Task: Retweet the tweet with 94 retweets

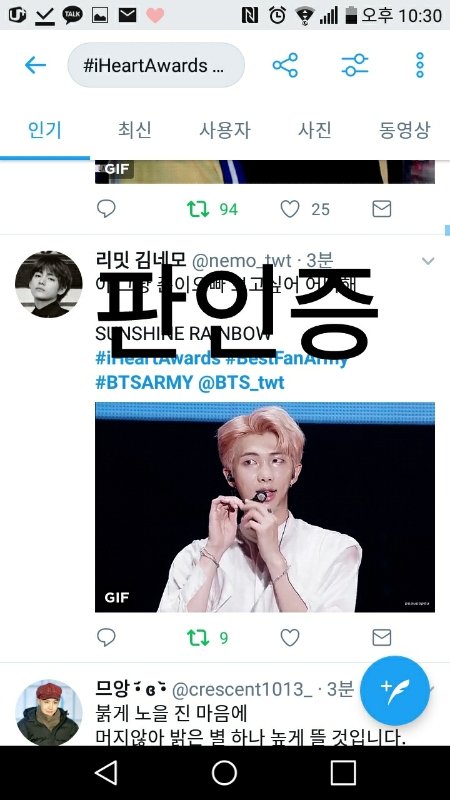Action: pos(198,209)
